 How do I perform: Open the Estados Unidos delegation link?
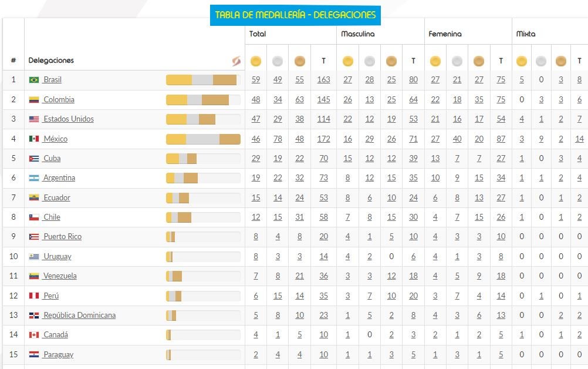tap(69, 119)
